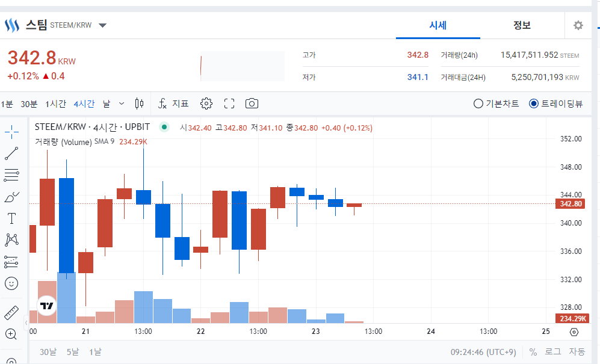Viewport: 600px width, 364px height.
Task: Open the STEEM/KRW market dropdown arrow
Action: coord(102,26)
